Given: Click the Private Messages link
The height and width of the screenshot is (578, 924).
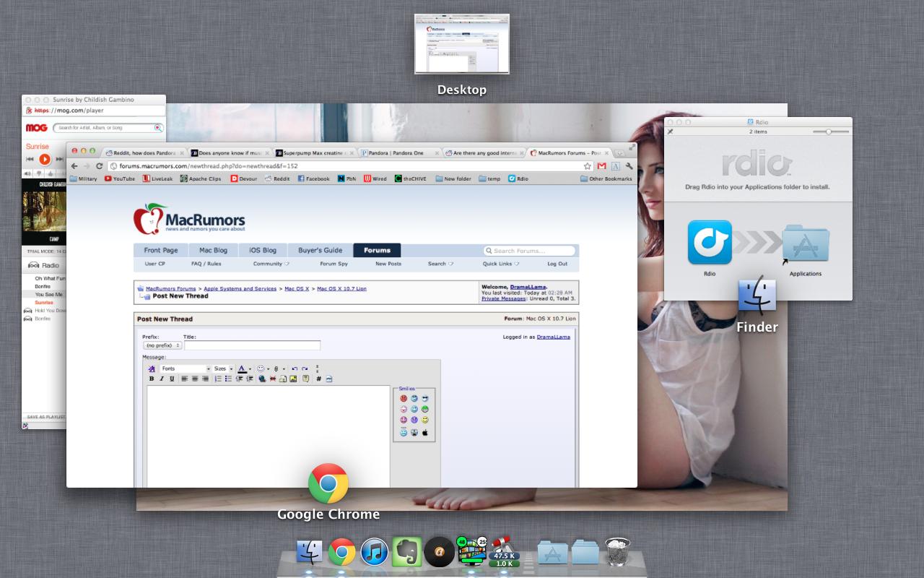Looking at the screenshot, I should (x=504, y=298).
